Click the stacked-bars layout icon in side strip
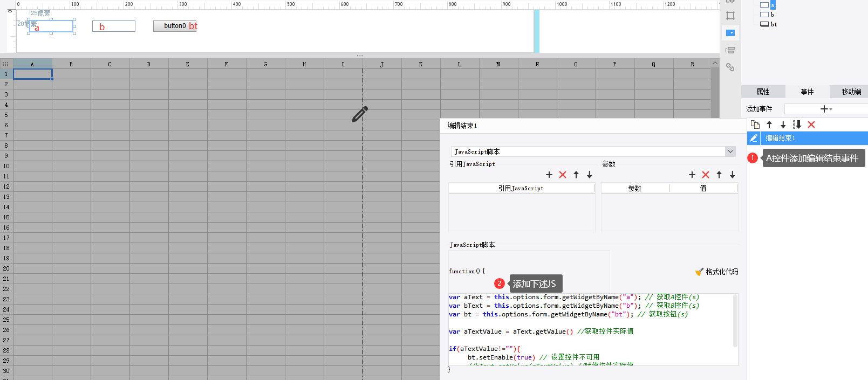The width and height of the screenshot is (868, 380). (x=730, y=50)
